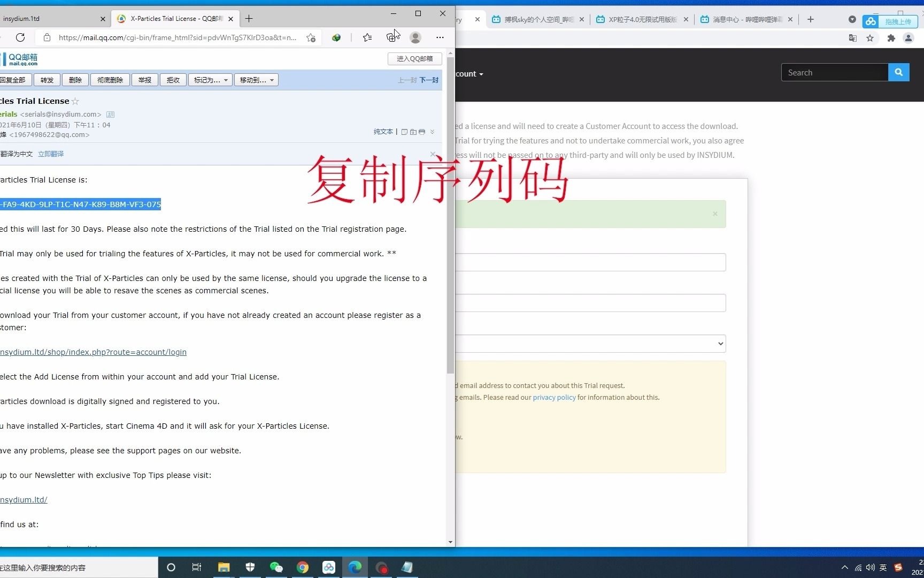Click 举报 report button
The image size is (924, 578).
tap(145, 80)
